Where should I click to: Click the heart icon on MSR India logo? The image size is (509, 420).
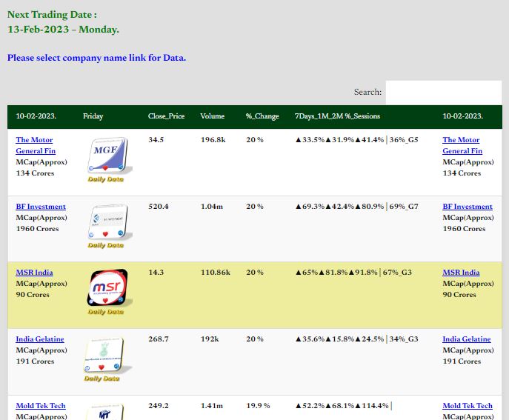(105, 301)
